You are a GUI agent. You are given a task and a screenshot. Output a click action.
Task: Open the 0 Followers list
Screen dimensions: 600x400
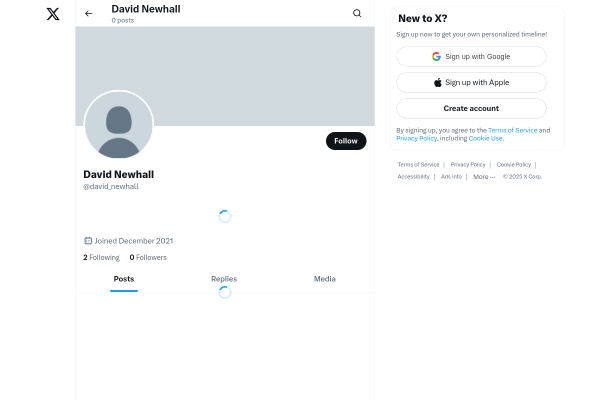tap(148, 257)
